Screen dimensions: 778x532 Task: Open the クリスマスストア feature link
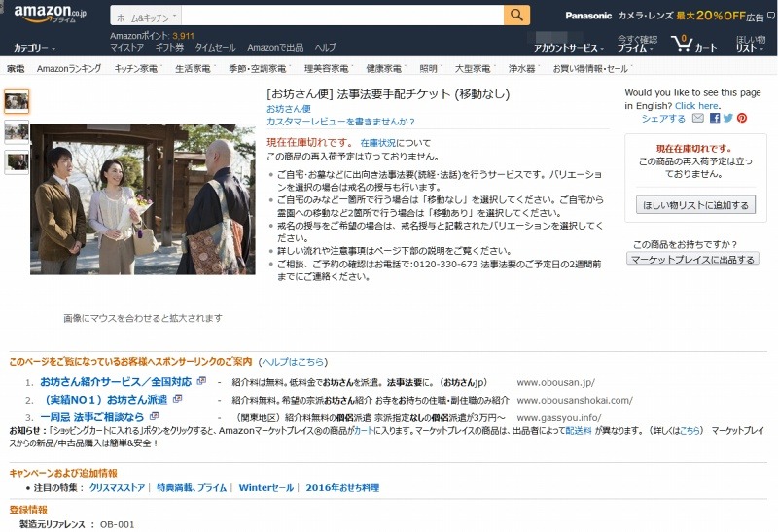pos(117,488)
